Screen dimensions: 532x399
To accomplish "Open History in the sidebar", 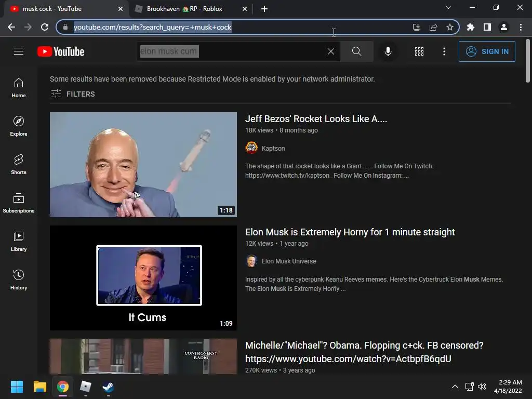I will tap(19, 280).
